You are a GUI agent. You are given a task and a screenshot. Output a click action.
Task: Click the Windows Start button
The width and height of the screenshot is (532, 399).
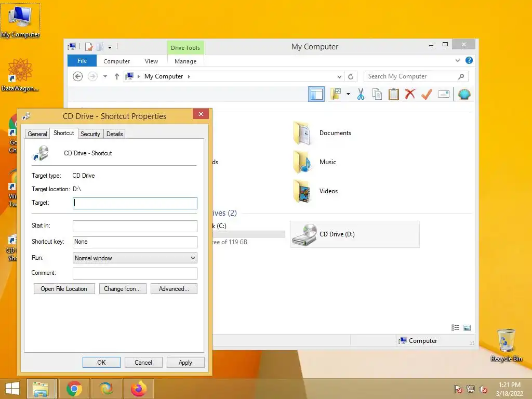[12, 389]
